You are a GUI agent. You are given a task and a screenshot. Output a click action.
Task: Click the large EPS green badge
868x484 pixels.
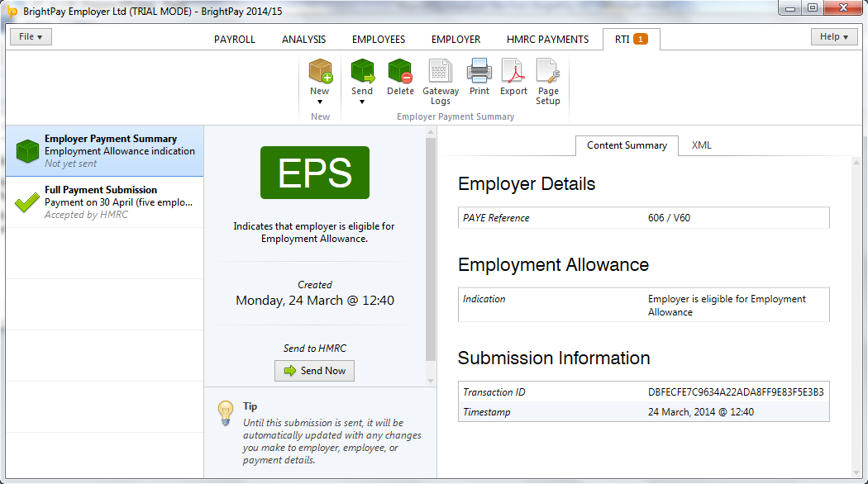coord(314,173)
